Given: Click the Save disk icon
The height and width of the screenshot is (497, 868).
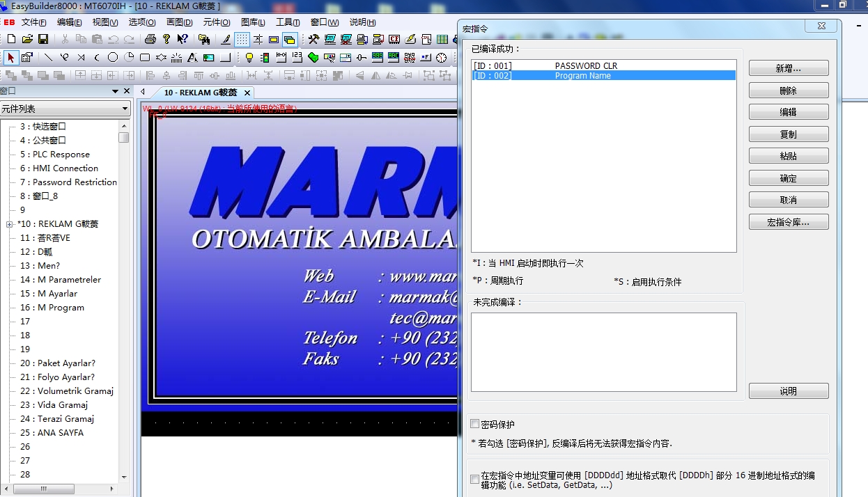Looking at the screenshot, I should point(43,39).
